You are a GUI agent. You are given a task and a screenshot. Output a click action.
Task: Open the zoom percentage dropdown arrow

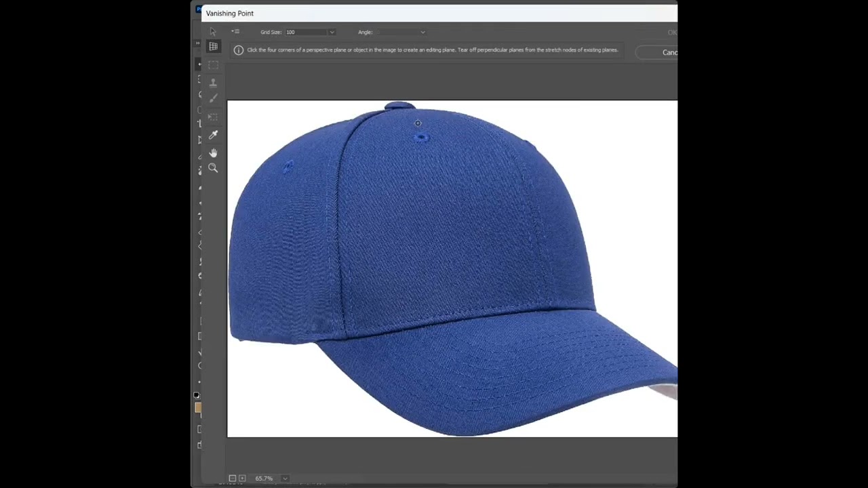tap(285, 479)
